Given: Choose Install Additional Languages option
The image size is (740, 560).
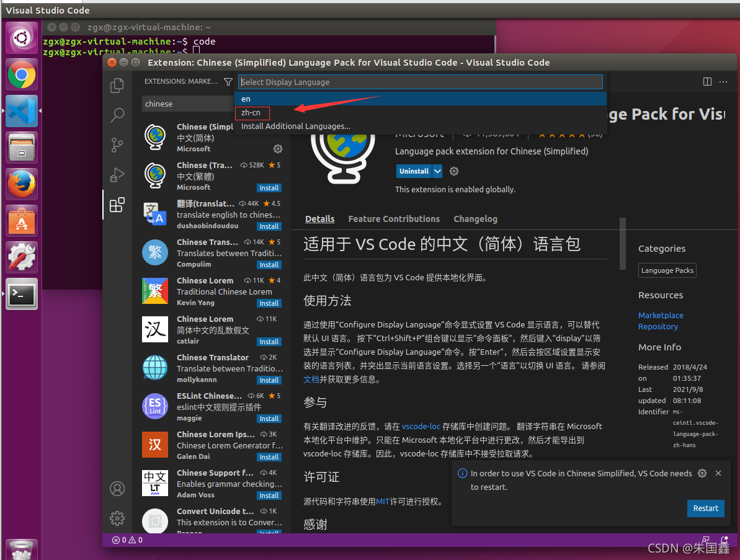Looking at the screenshot, I should pos(421,127).
